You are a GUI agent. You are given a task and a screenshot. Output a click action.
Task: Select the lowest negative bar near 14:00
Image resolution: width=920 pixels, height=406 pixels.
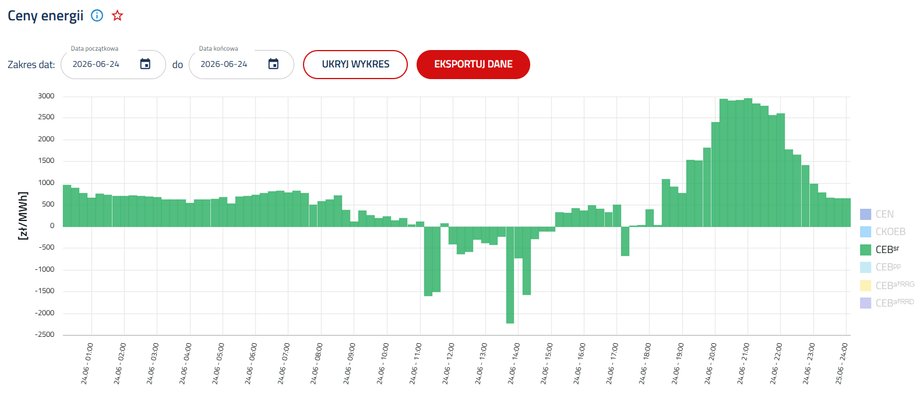coord(510,275)
